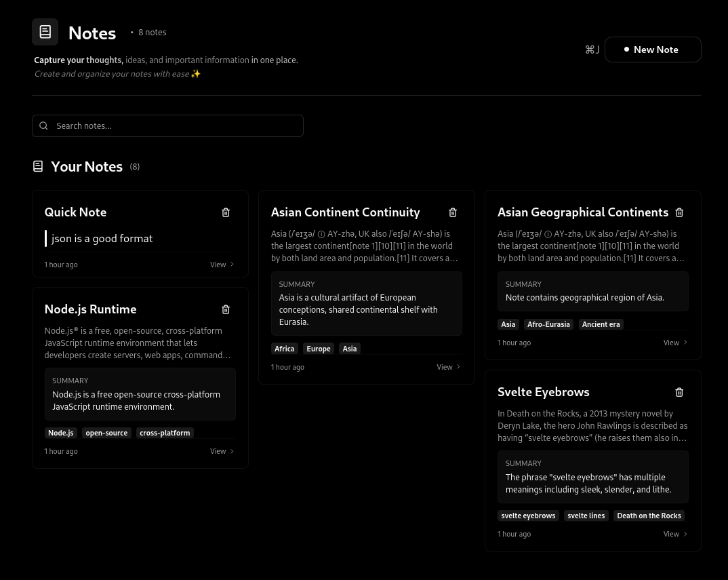Click the Svelte Eyebrows body preview text
The width and height of the screenshot is (728, 580).
pyautogui.click(x=592, y=426)
